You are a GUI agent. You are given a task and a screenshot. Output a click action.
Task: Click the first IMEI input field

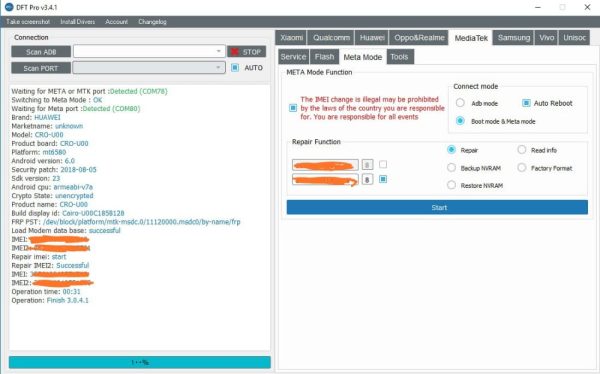[x=325, y=165]
